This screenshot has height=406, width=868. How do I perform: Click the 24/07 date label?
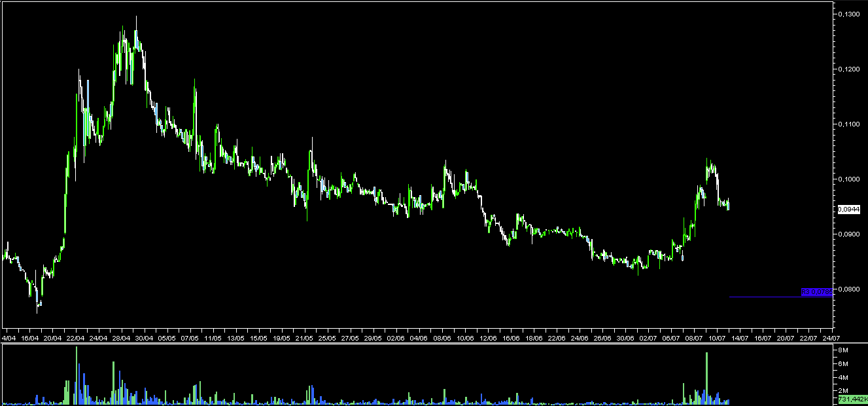pos(830,339)
